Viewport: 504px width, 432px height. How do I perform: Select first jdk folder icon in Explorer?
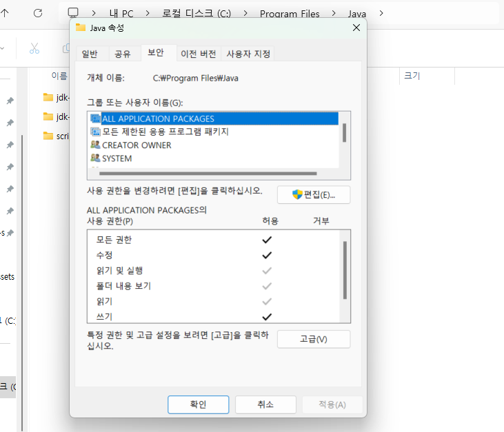tap(48, 97)
